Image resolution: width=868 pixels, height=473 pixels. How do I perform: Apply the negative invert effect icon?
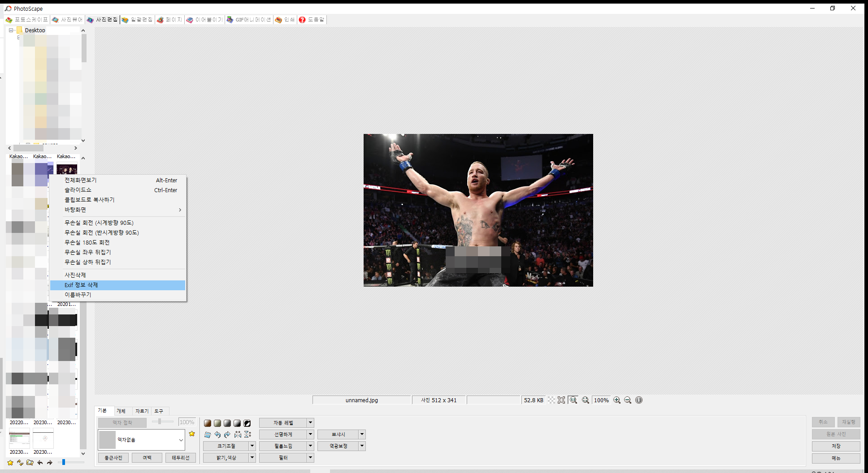click(x=247, y=423)
